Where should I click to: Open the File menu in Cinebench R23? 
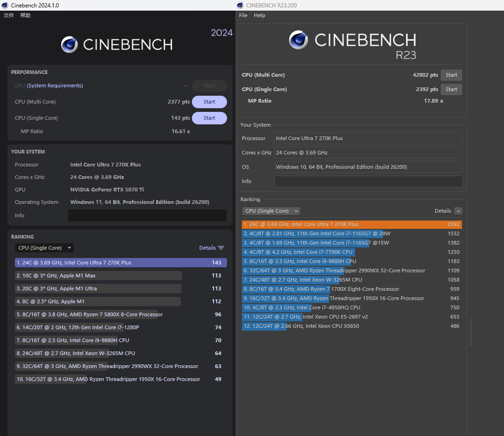(x=243, y=15)
